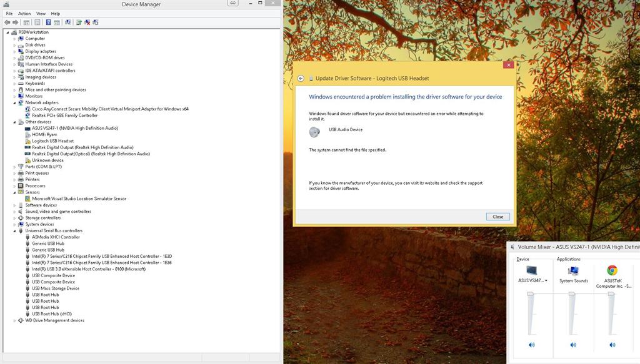Click the USB Mass Storage Device icon
Screen dimensions: 640x364
pos(27,288)
